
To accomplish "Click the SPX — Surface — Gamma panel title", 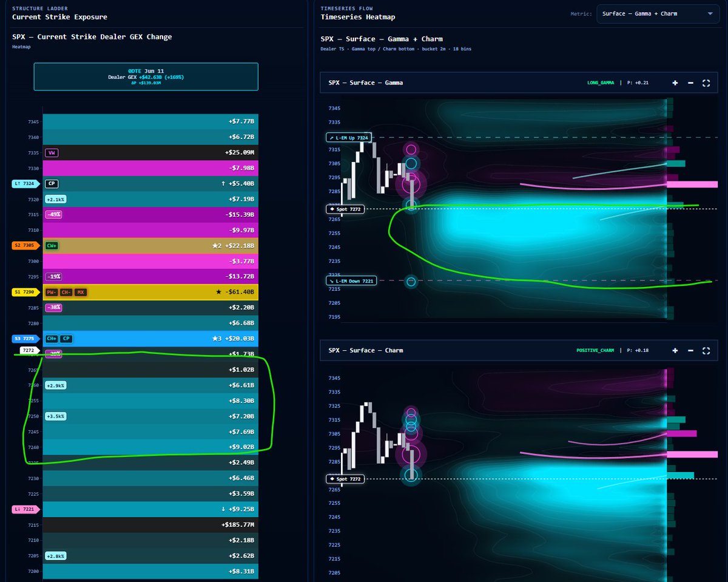I will pos(365,83).
